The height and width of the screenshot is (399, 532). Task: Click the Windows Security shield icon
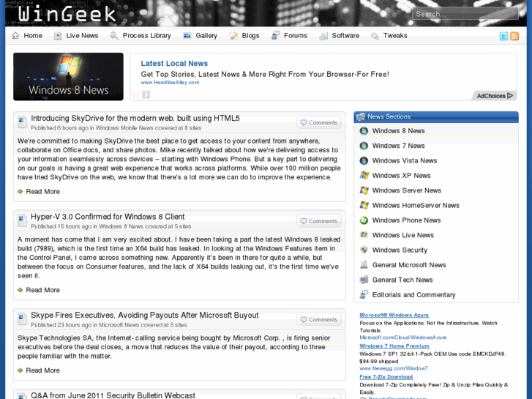[364, 250]
